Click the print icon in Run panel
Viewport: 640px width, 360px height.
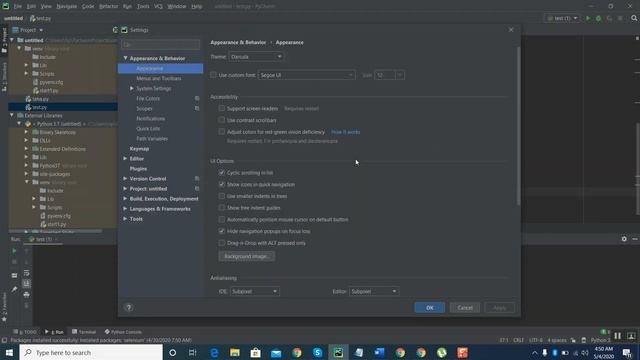tap(27, 294)
